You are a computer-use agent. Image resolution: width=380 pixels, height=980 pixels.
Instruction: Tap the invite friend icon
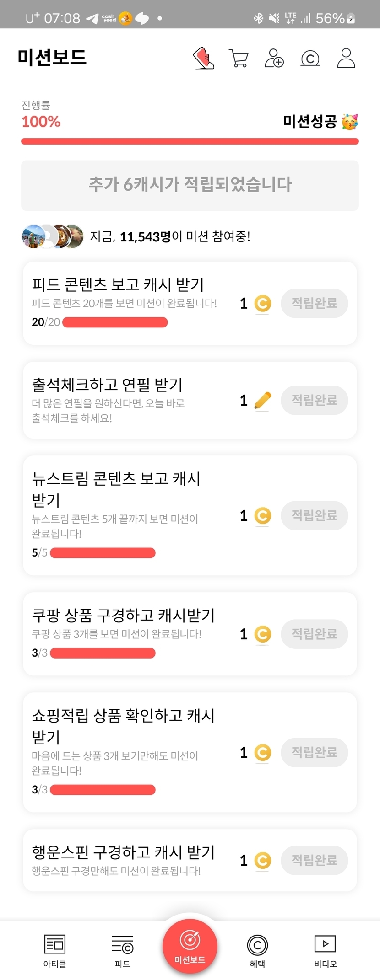click(x=274, y=59)
